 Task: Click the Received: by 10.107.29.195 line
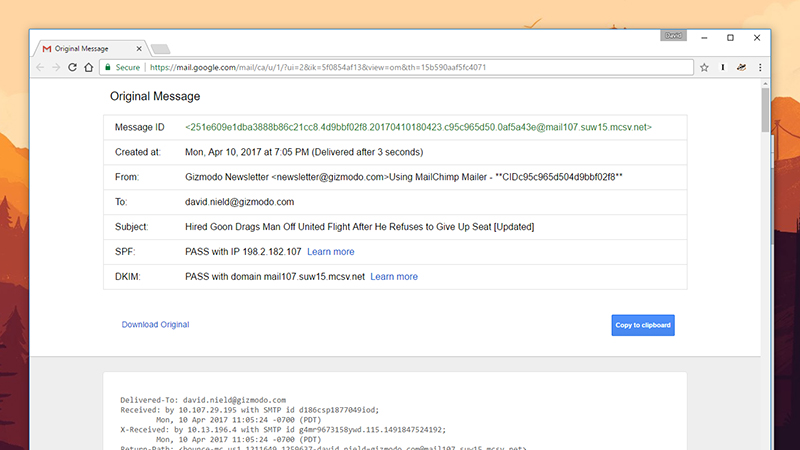[250, 410]
